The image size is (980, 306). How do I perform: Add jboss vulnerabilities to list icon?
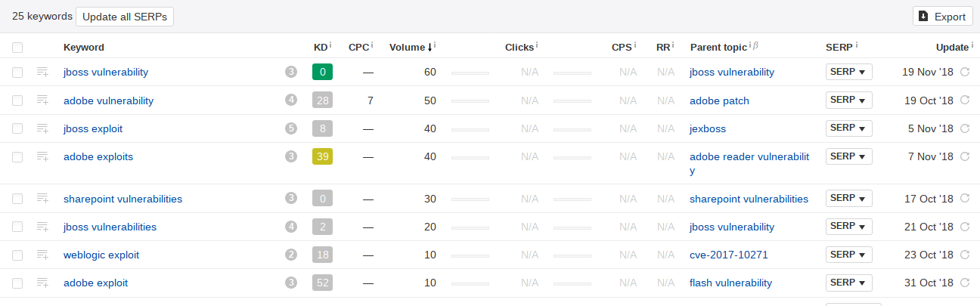click(42, 227)
